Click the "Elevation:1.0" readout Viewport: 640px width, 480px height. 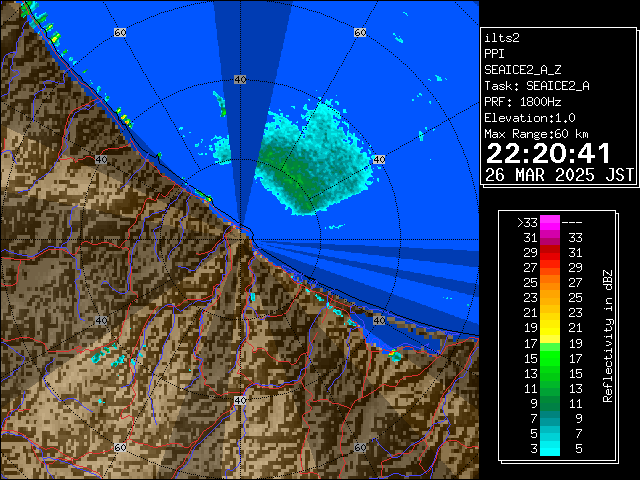(x=530, y=118)
